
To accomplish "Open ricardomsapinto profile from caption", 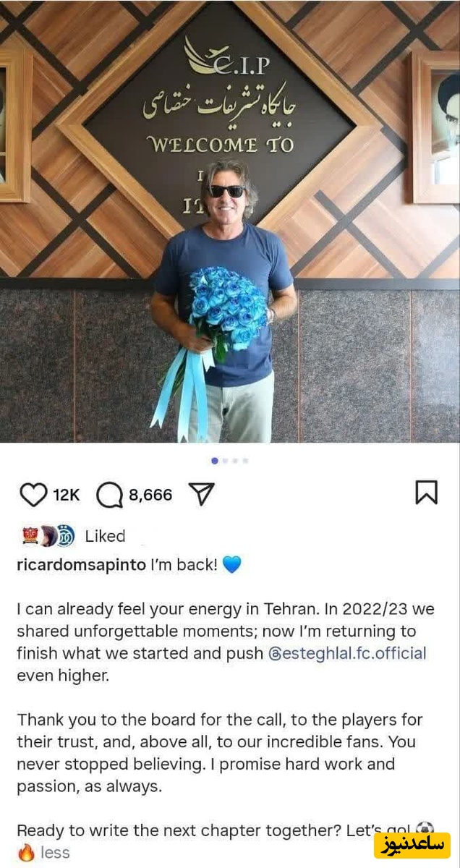I will pos(81,565).
